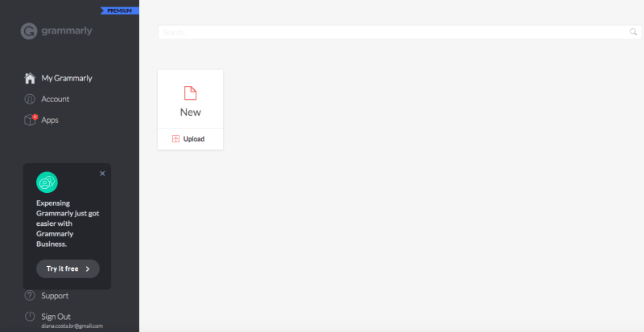Click the green Grammarly Business promo icon
The width and height of the screenshot is (644, 332).
point(47,182)
